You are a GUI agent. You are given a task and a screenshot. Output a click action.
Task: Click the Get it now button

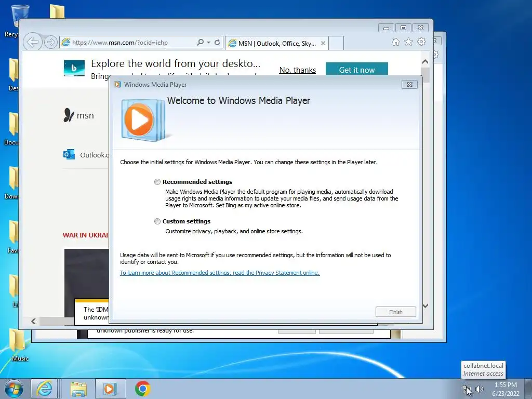click(356, 70)
